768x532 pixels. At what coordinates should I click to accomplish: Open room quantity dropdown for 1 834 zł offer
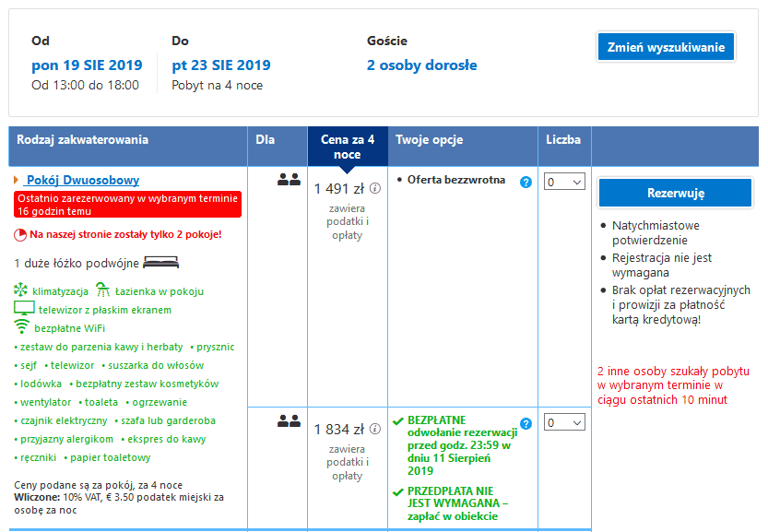(x=564, y=422)
